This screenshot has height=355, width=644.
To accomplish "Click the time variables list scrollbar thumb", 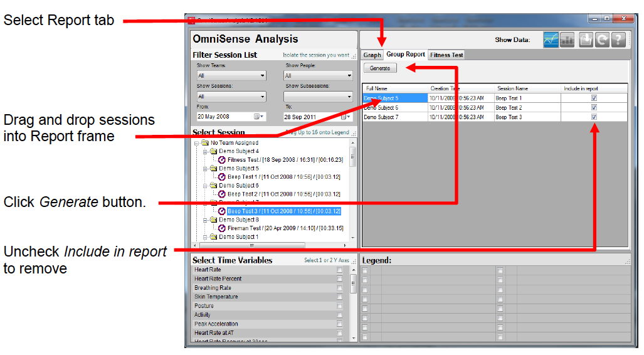I will point(352,283).
